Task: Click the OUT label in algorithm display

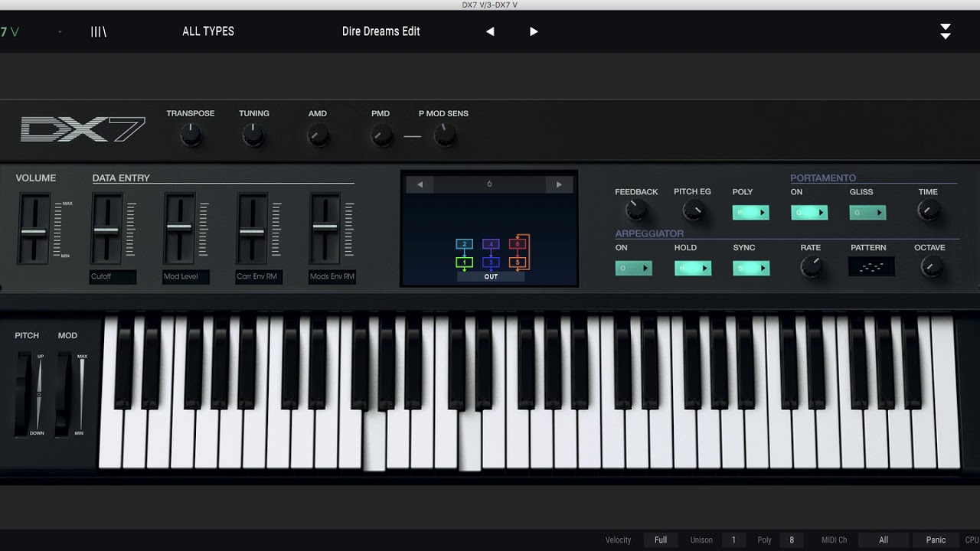Action: tap(491, 276)
